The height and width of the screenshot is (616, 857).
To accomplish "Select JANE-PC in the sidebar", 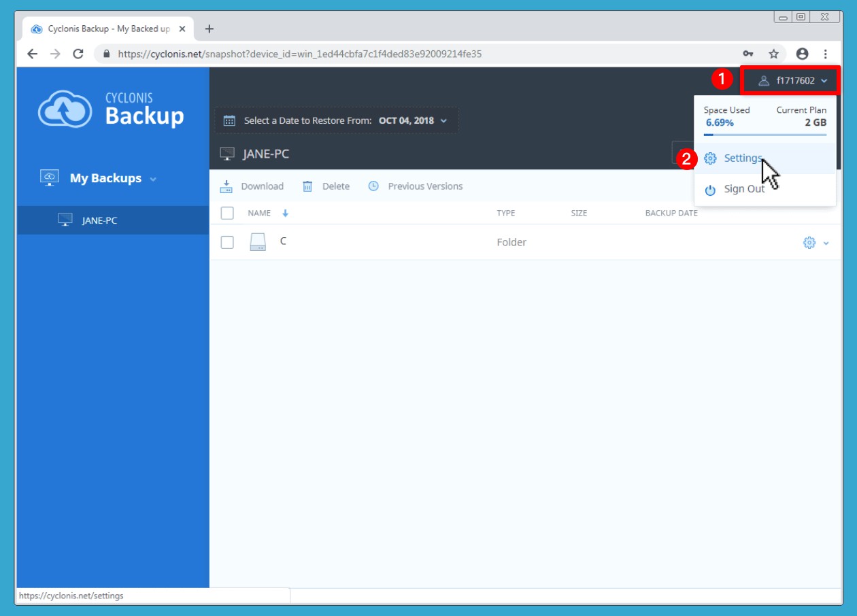I will click(99, 220).
